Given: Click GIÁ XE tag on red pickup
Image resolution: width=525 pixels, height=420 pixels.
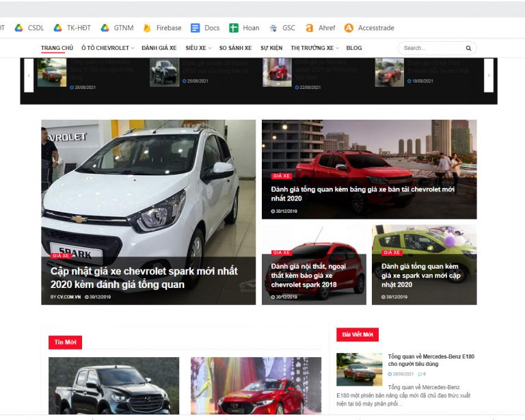Looking at the screenshot, I should (281, 176).
